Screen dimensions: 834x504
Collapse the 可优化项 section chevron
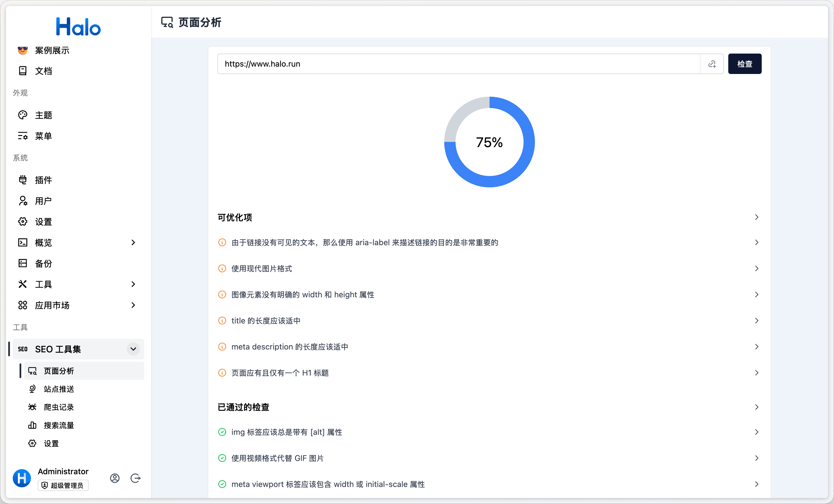point(757,217)
